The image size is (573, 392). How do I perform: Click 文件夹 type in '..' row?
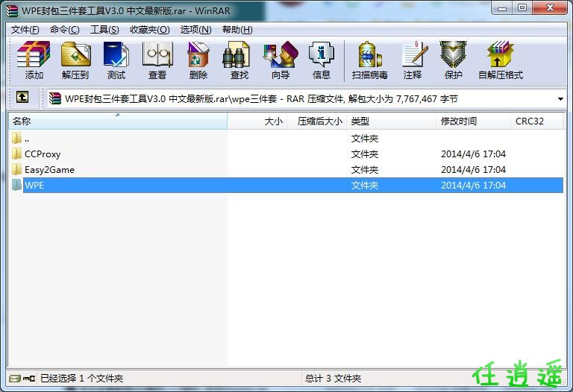pos(364,139)
